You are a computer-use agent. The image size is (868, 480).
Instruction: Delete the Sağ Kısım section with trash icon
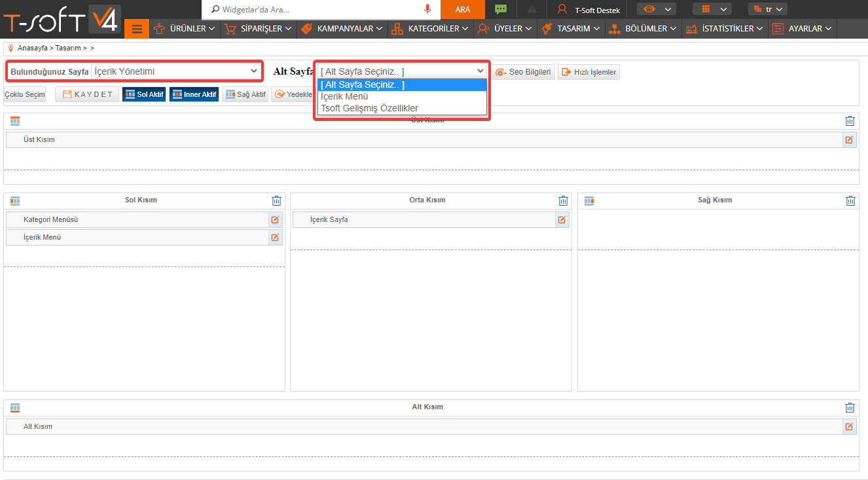(850, 201)
